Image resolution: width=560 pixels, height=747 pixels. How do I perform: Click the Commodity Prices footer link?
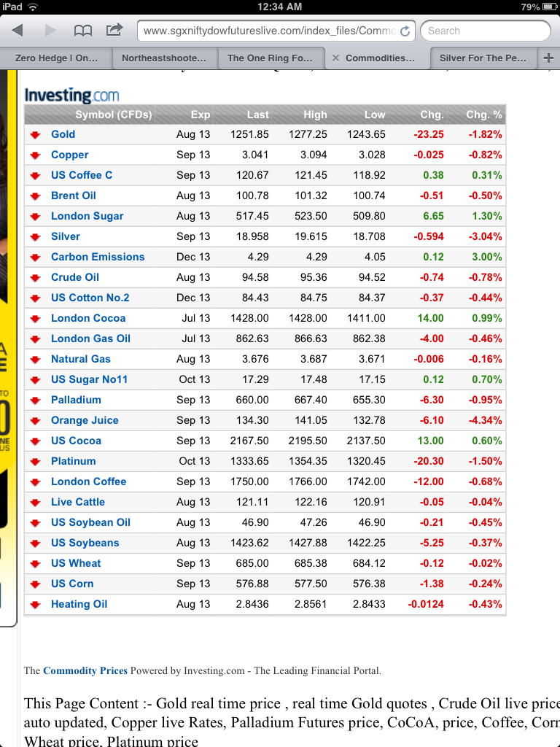[x=85, y=671]
